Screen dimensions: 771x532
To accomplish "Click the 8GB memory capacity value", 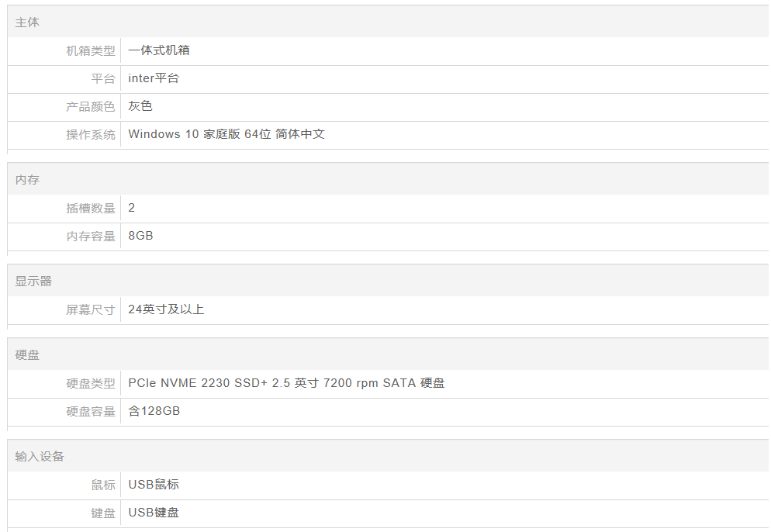I will (x=140, y=236).
